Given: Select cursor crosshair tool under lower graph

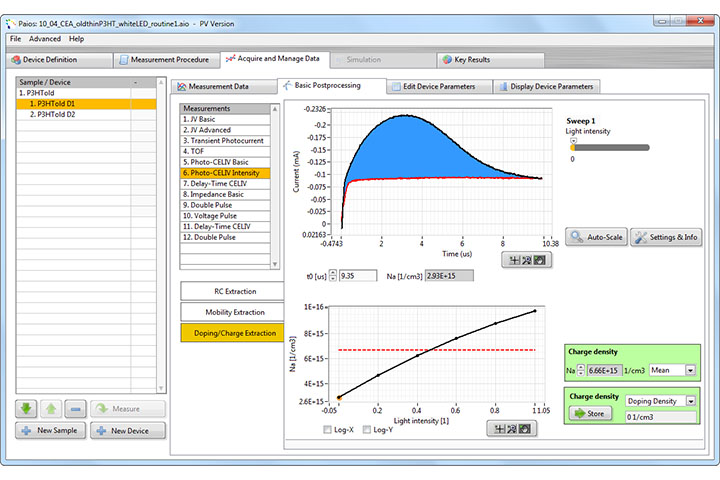Looking at the screenshot, I should tap(499, 429).
